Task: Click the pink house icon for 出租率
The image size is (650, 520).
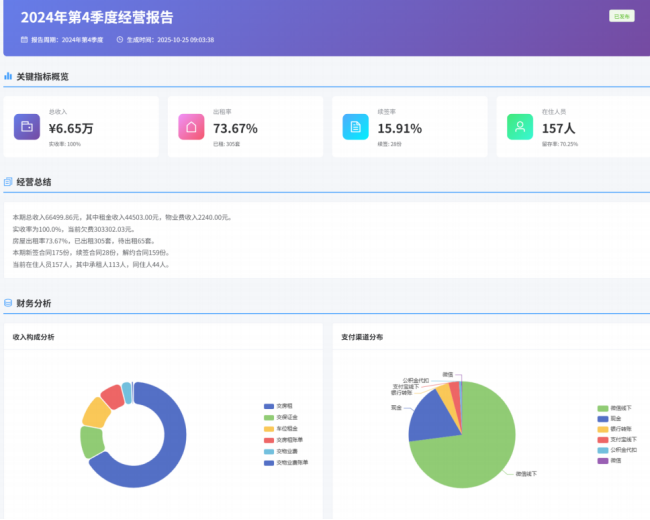Action: tap(191, 127)
